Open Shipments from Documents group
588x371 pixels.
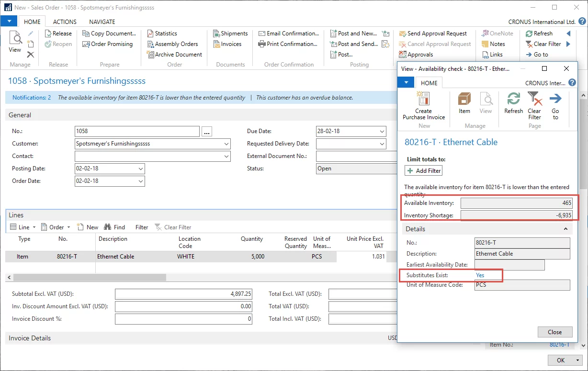click(230, 34)
